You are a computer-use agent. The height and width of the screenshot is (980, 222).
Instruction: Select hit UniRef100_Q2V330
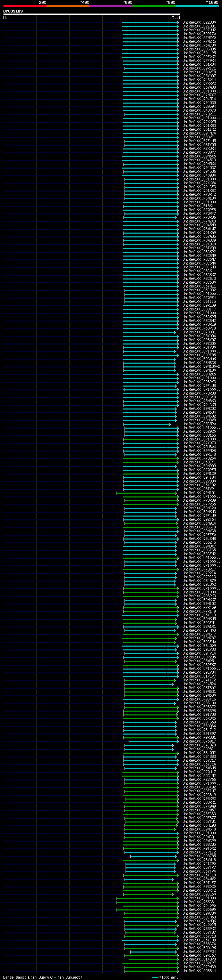click(199, 481)
